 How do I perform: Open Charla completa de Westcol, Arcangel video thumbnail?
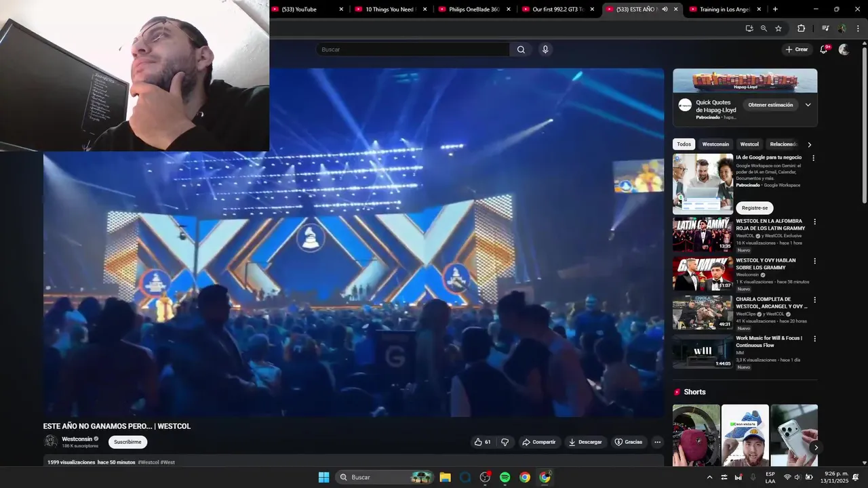point(703,312)
